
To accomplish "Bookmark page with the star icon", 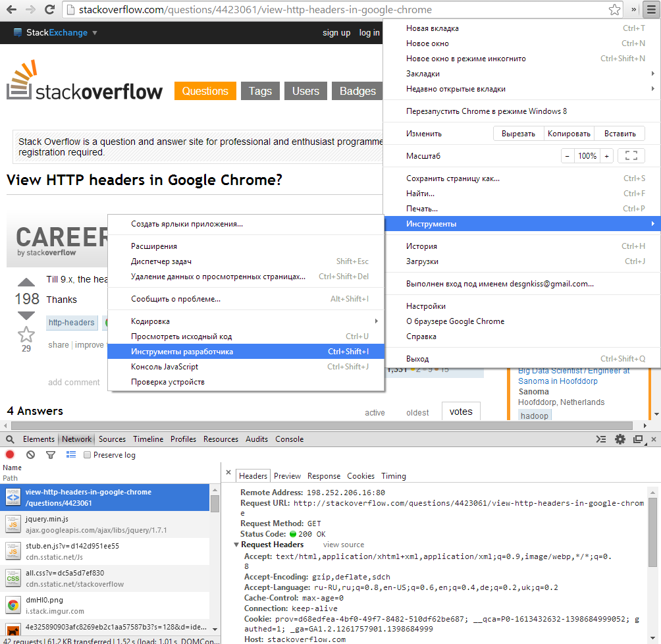I will pos(614,9).
